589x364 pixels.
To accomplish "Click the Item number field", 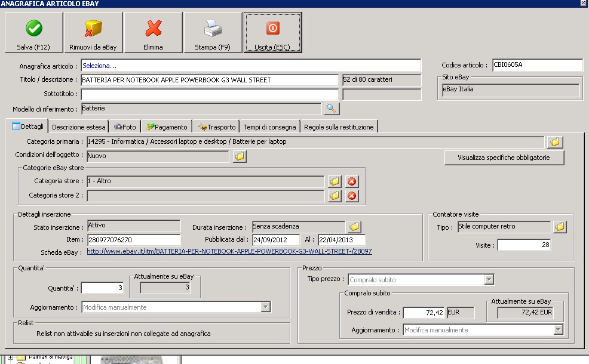I will (x=133, y=239).
